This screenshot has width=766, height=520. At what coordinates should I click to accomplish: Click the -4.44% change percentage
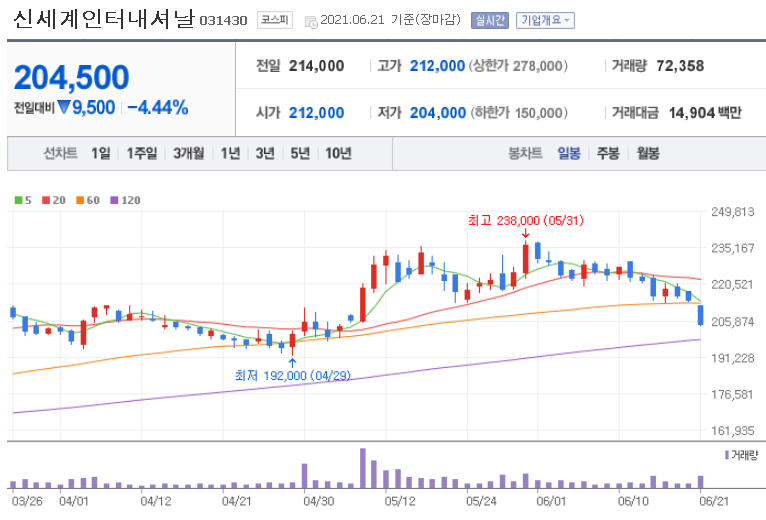158,108
